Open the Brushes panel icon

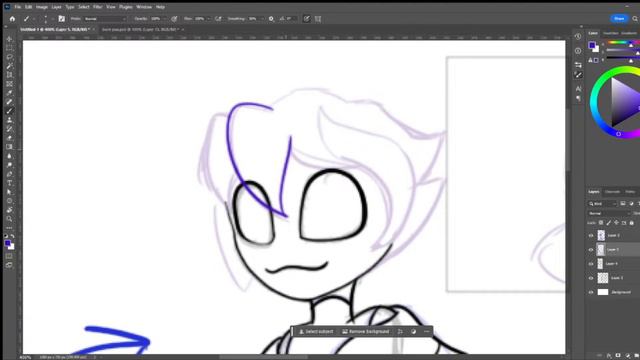tap(578, 75)
